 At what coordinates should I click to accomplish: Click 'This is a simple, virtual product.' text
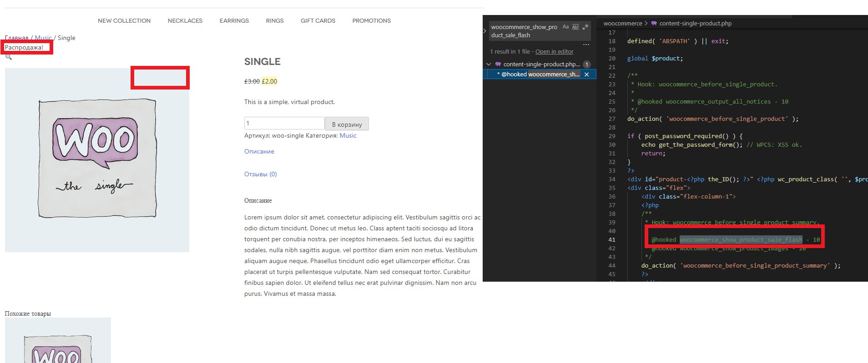289,102
